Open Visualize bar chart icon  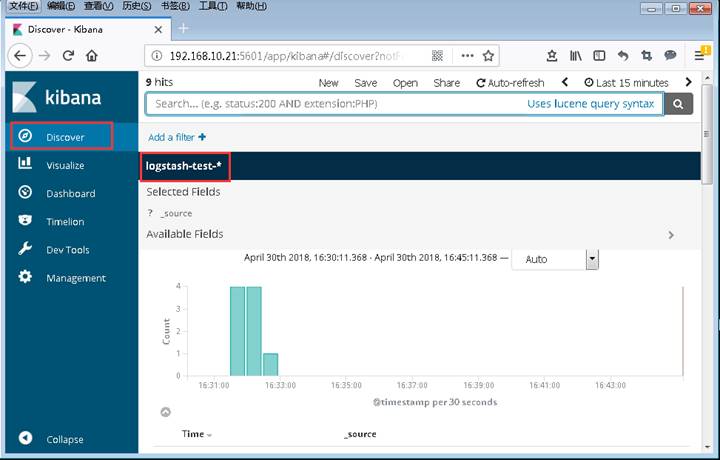(26, 165)
